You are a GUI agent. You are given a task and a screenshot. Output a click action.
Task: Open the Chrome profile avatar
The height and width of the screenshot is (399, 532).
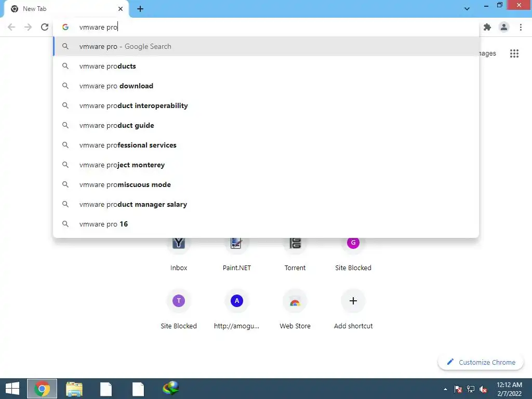pos(504,27)
